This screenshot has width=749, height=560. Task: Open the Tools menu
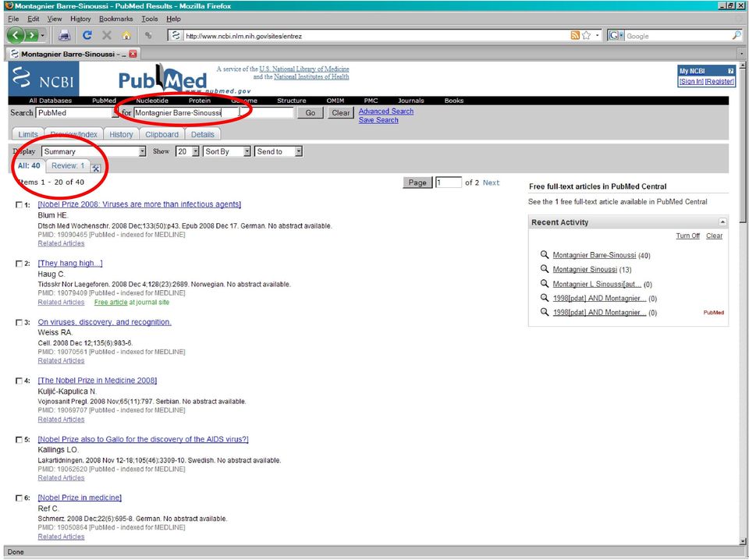(150, 19)
